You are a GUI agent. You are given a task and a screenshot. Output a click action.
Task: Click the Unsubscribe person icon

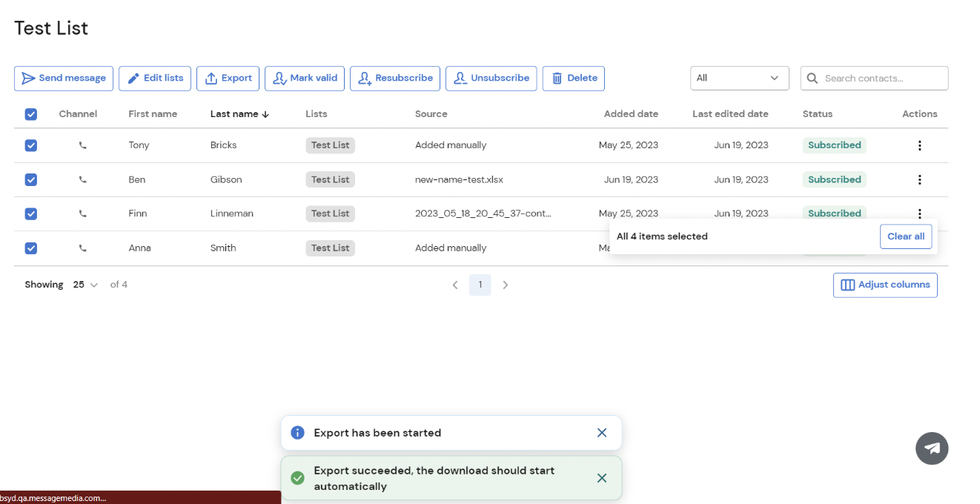pos(460,78)
